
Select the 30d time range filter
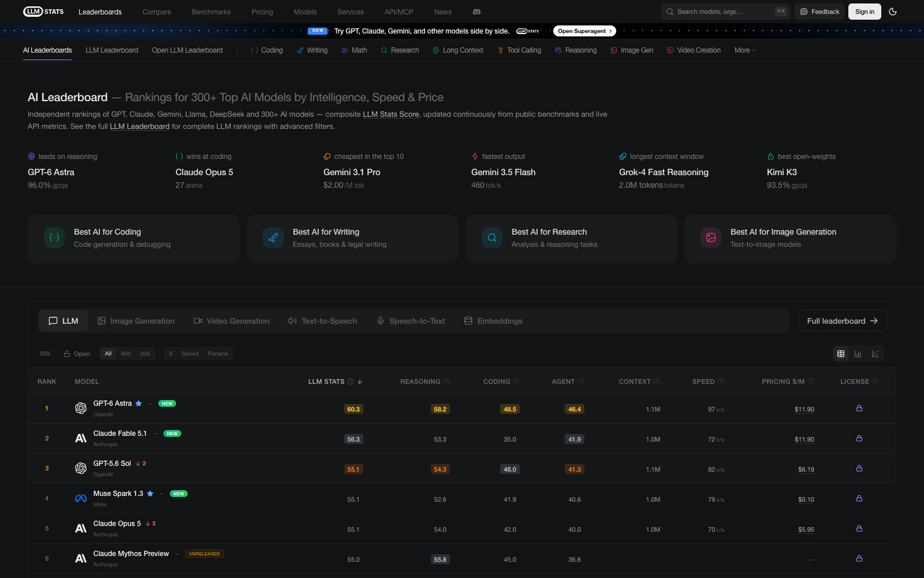[145, 354]
